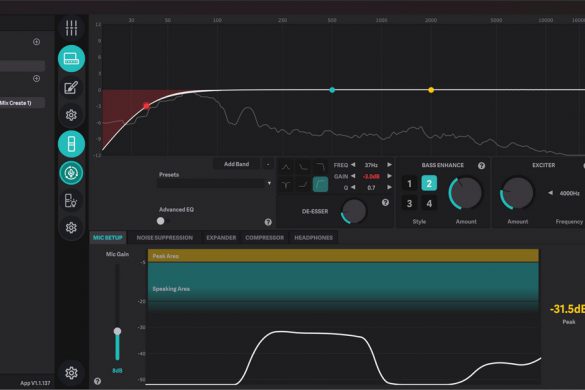Select the yellow EQ band point

click(x=431, y=90)
